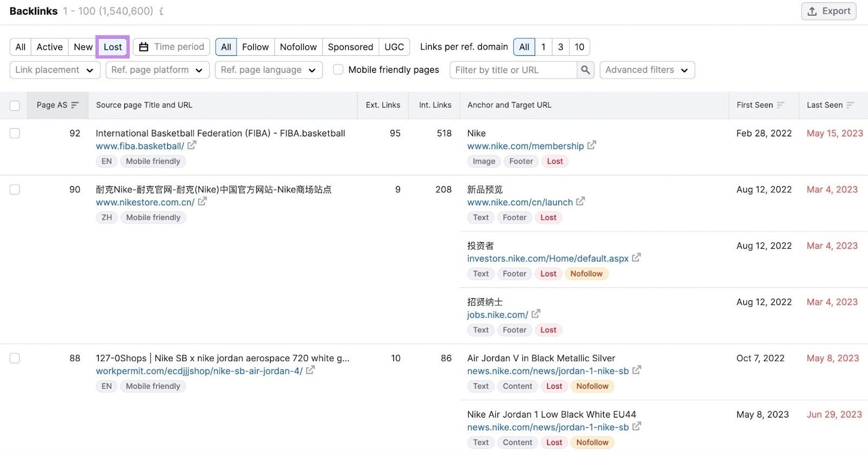Screen dimensions: 868x455
Task: Open the www.nike.com/membership target link
Action: (x=526, y=146)
